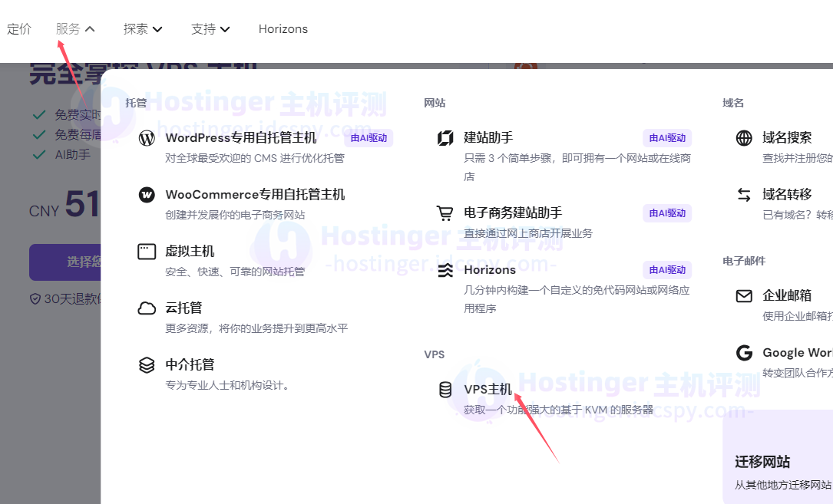
Task: Click the VPS主机 server icon
Action: coord(445,390)
